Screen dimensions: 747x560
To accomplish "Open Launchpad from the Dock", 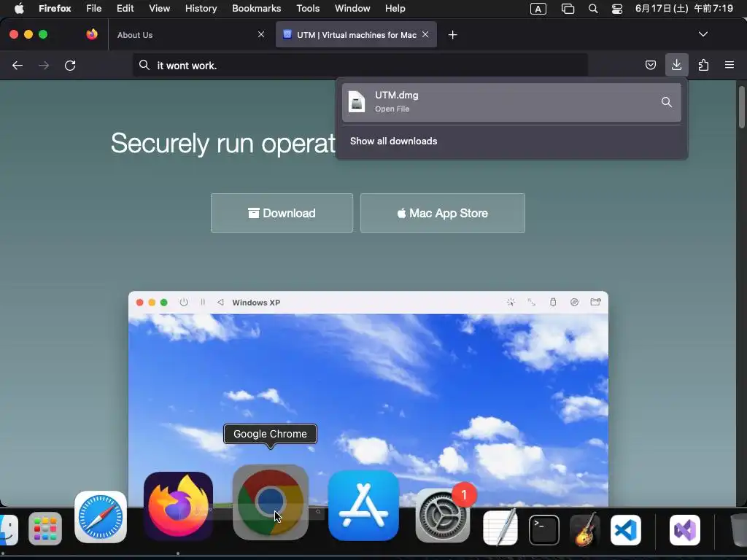I will point(45,529).
